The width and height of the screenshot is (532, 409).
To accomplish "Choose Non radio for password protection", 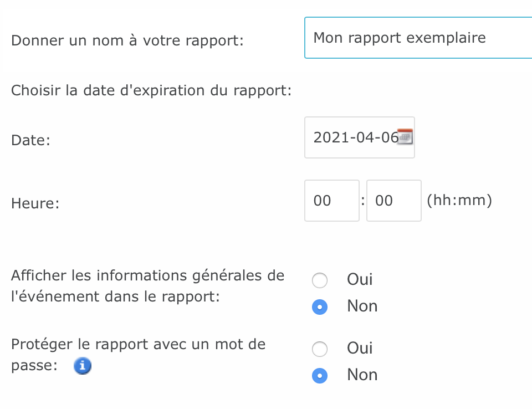I will [x=320, y=376].
